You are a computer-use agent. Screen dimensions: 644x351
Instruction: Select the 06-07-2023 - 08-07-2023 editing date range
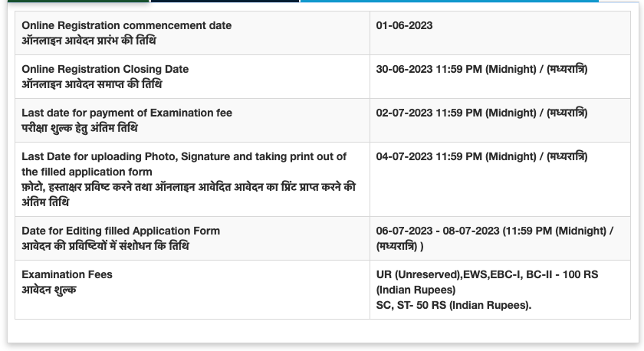point(495,231)
